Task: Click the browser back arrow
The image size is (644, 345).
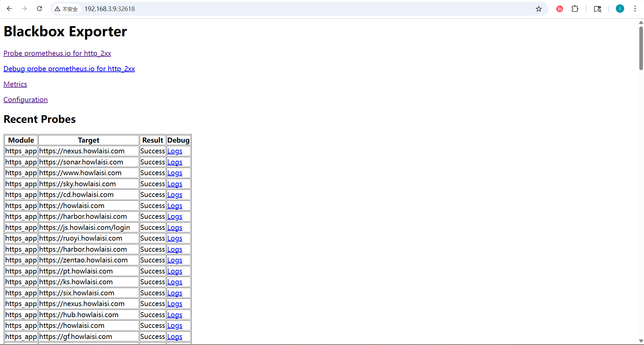Action: pos(9,9)
